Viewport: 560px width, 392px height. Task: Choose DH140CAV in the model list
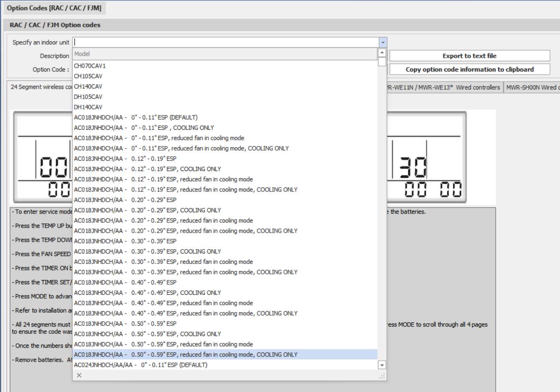click(88, 107)
